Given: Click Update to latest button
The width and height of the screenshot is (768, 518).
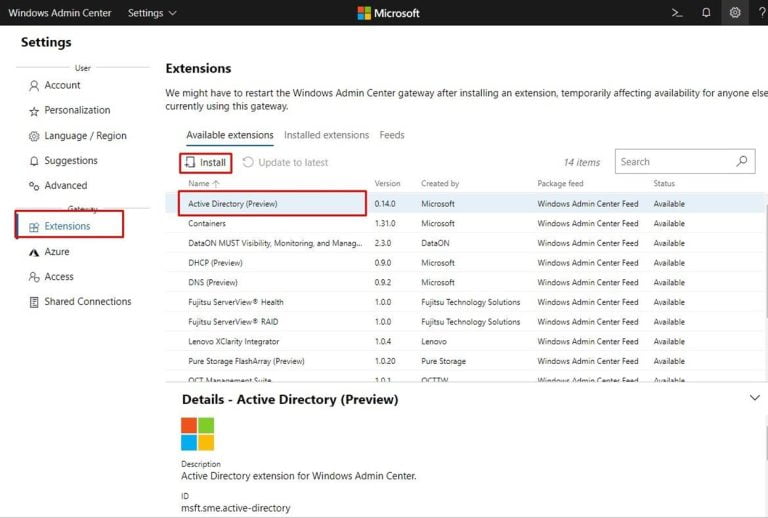Looking at the screenshot, I should click(286, 163).
